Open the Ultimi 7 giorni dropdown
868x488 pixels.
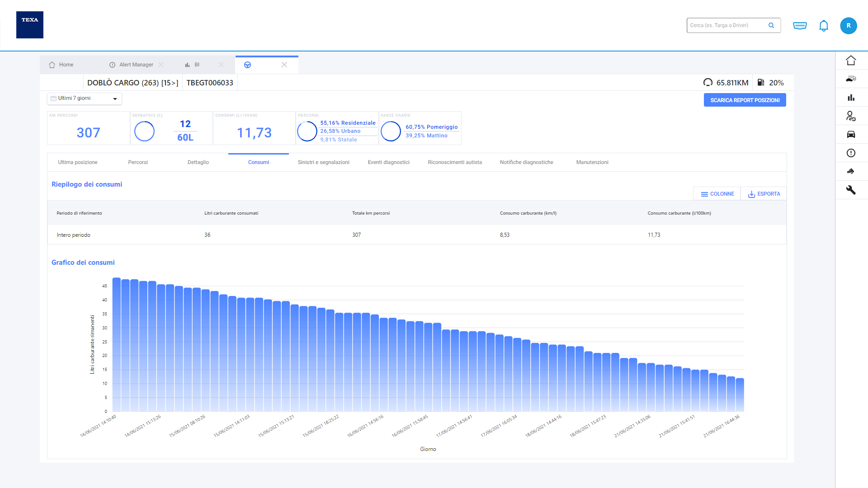coord(85,99)
